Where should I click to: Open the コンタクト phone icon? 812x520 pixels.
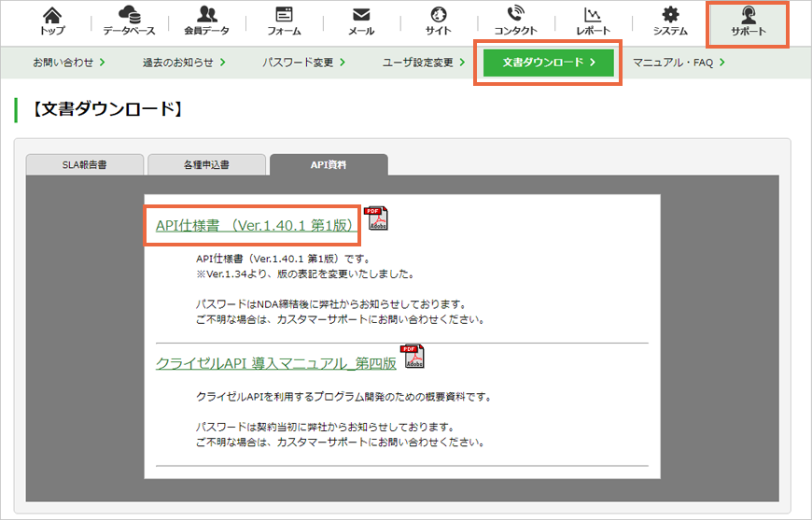click(515, 13)
